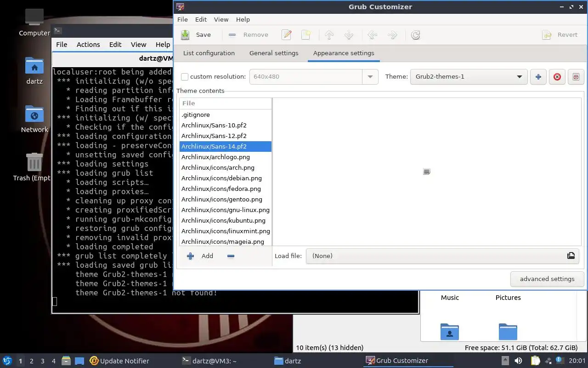Open terminal window Actions menu
The height and width of the screenshot is (368, 588).
(x=88, y=45)
